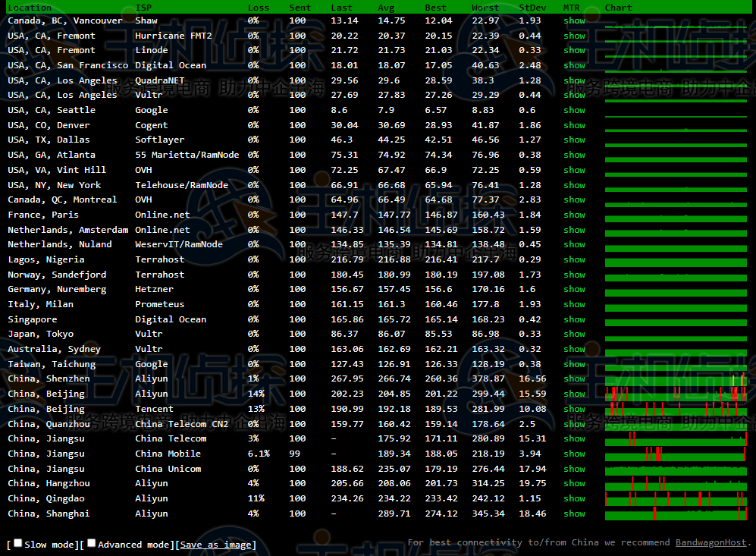Screen dimensions: 756x556
Task: Click the StDev column header
Action: (531, 8)
